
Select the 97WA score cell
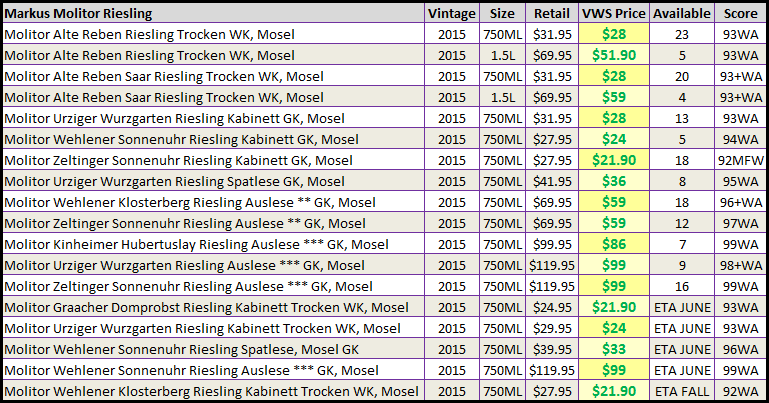(741, 224)
